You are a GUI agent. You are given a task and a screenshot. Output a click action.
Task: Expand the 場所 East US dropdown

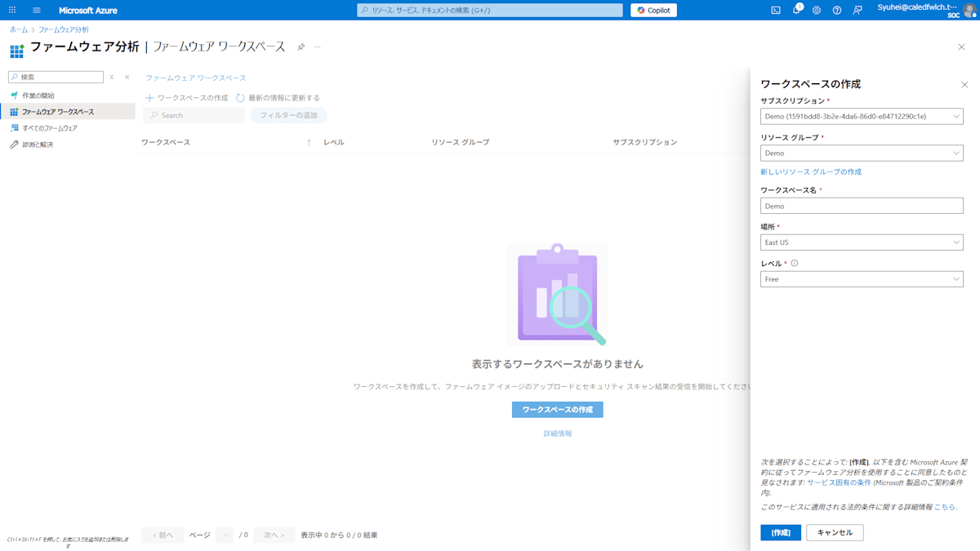pyautogui.click(x=862, y=242)
